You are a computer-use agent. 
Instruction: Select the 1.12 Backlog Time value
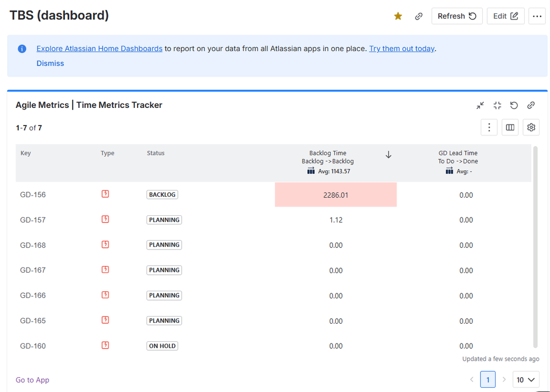tap(336, 220)
